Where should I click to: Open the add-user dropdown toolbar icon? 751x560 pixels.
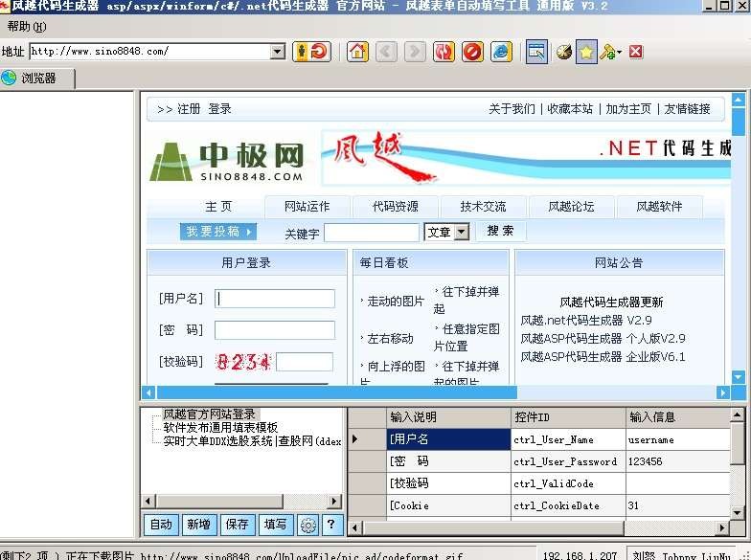[610, 52]
